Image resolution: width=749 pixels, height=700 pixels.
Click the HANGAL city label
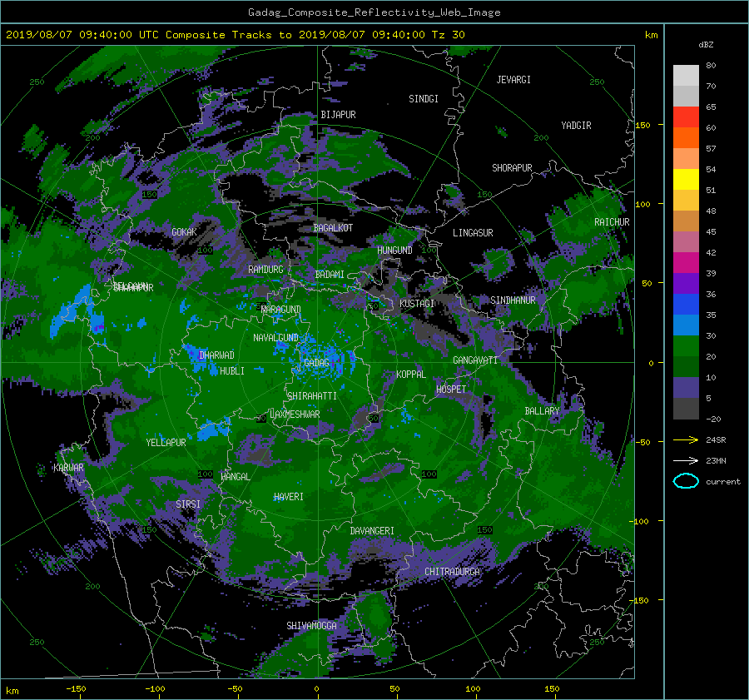235,477
